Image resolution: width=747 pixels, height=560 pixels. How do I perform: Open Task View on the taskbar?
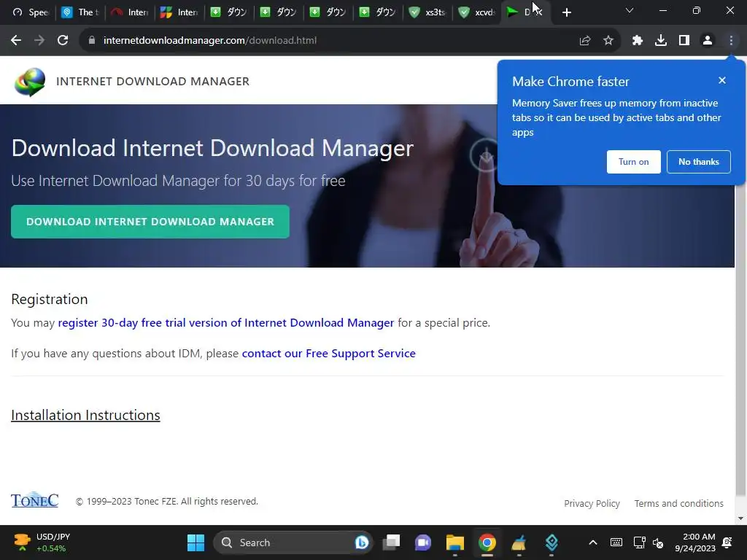tap(392, 542)
